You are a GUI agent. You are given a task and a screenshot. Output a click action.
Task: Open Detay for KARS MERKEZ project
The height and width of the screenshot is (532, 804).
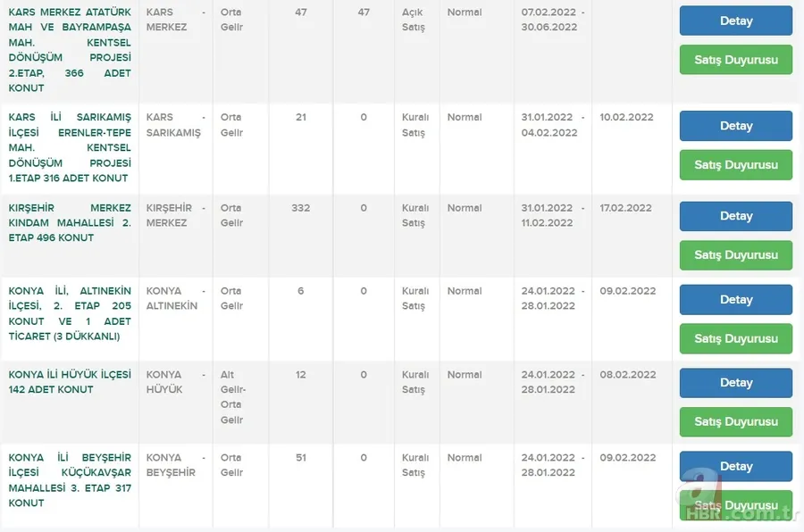click(x=735, y=20)
